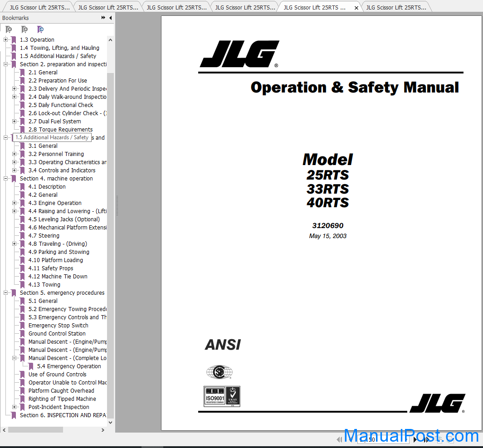Open 4.9 Parking and Stowing
This screenshot has width=483, height=448.
(59, 252)
